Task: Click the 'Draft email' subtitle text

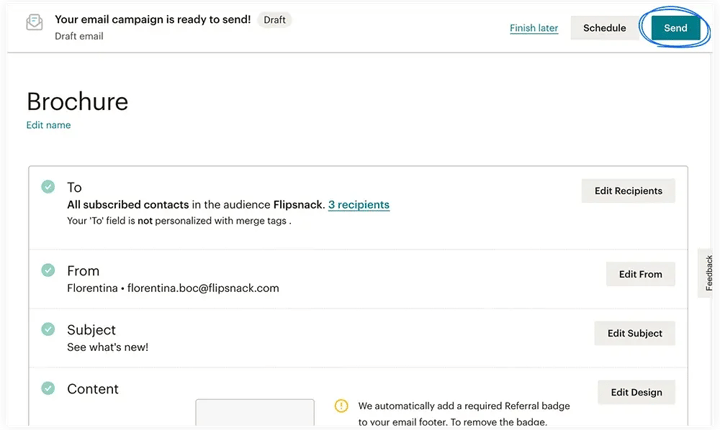Action: (79, 36)
